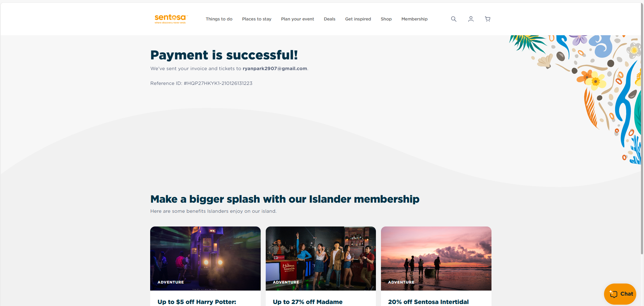644x306 pixels.
Task: Open the Sentosa Intertidal sunset image
Action: [x=436, y=258]
